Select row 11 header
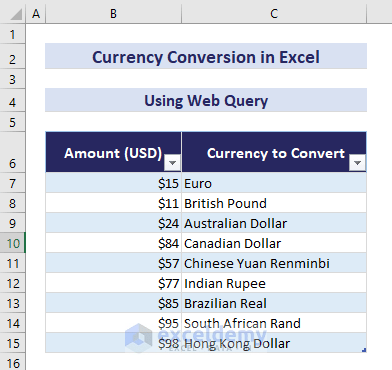Image resolution: width=392 pixels, height=370 pixels. (x=13, y=263)
